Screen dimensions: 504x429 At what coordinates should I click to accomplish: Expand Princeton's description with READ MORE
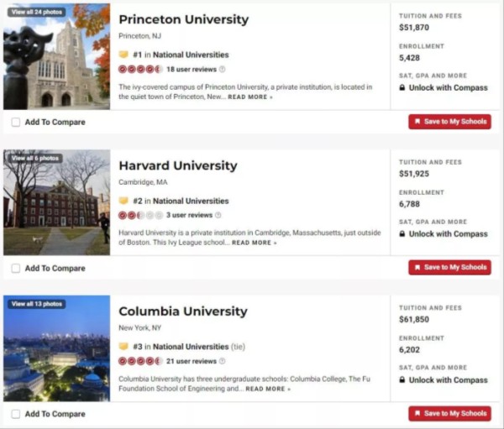point(250,97)
